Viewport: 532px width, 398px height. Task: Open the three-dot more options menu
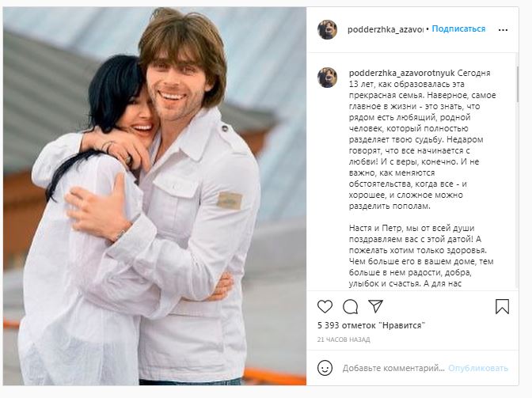click(x=503, y=30)
